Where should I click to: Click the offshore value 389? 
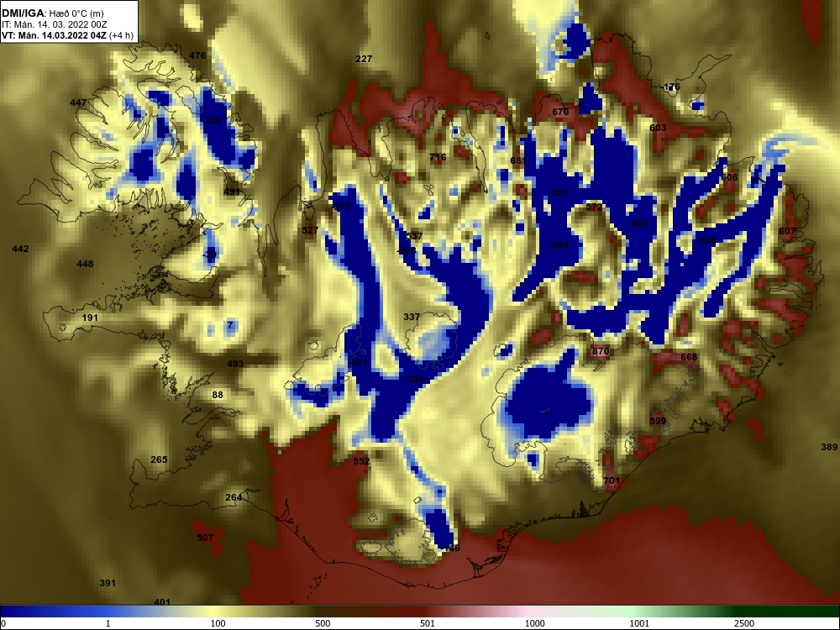829,448
